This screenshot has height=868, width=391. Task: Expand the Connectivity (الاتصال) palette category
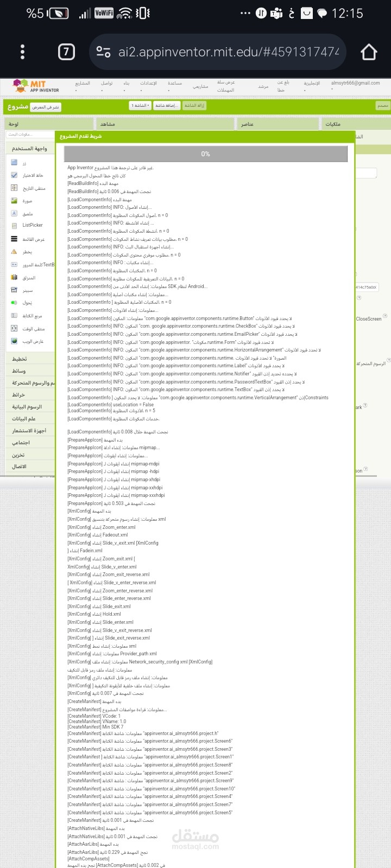(x=30, y=467)
